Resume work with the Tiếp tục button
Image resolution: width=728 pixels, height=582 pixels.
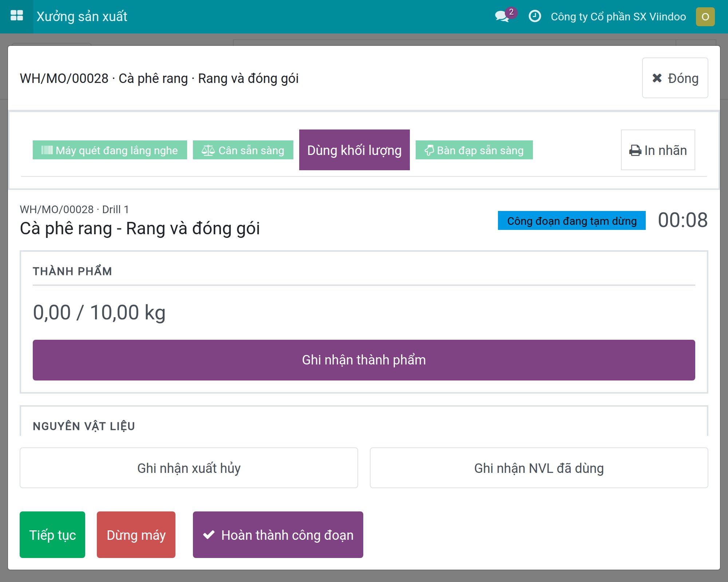point(52,535)
